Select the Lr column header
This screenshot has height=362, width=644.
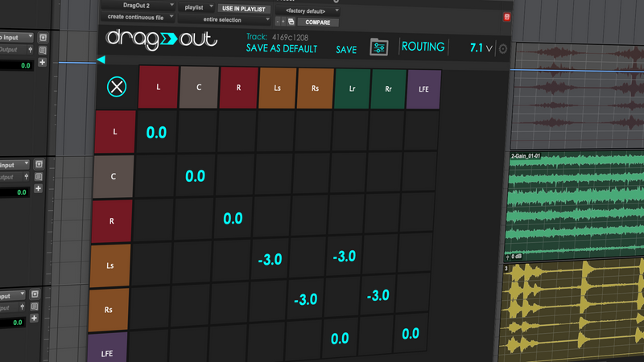[352, 89]
